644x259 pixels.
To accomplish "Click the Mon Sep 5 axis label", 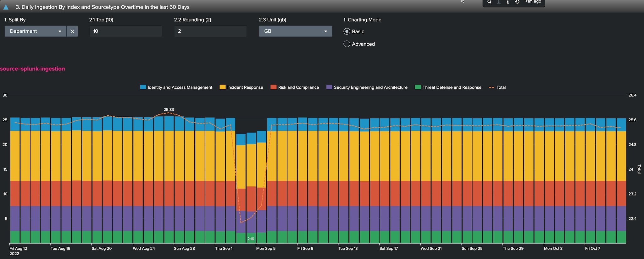I will point(266,248).
